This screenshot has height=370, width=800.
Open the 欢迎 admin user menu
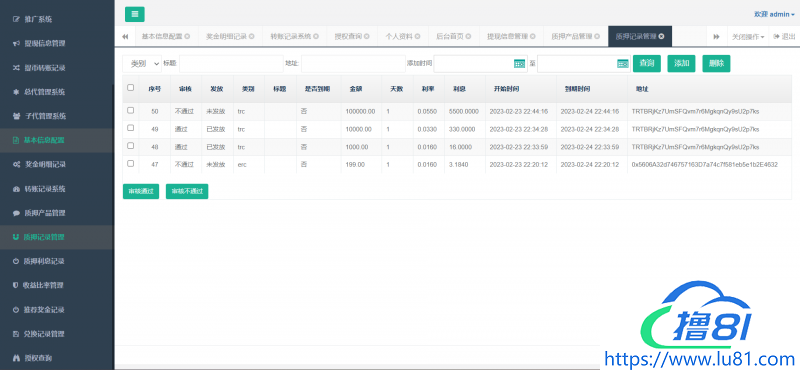[774, 14]
